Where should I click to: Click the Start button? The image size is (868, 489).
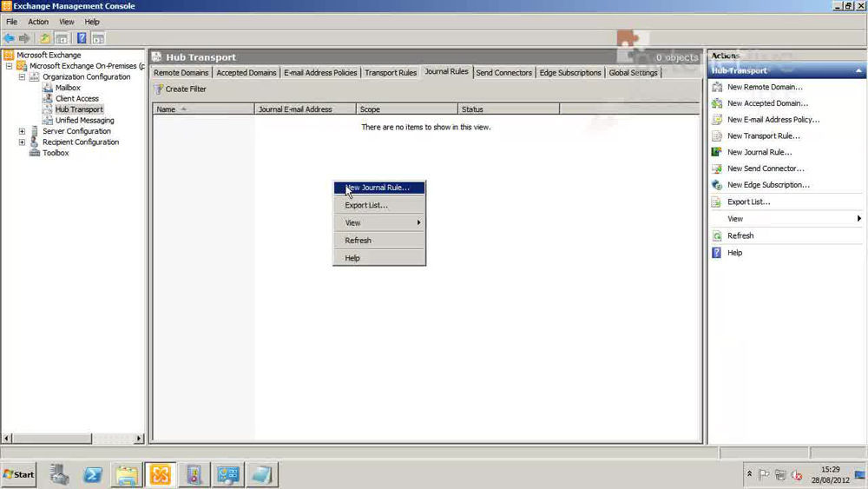pos(19,474)
